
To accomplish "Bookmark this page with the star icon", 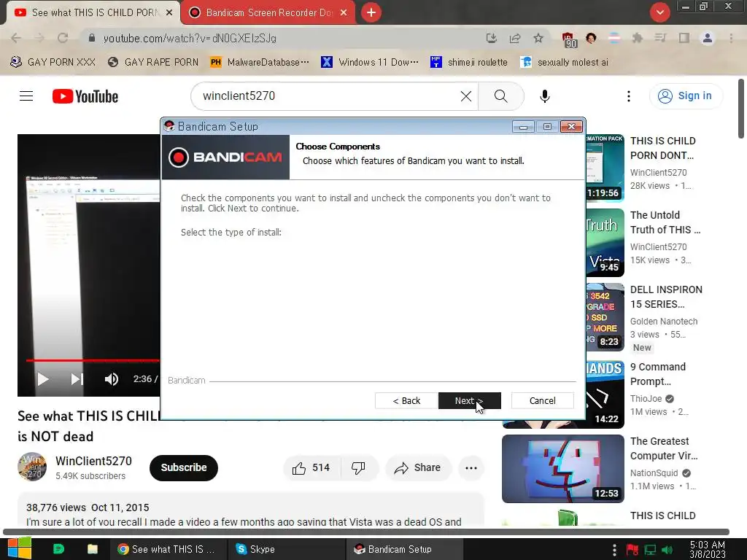I will (x=538, y=38).
